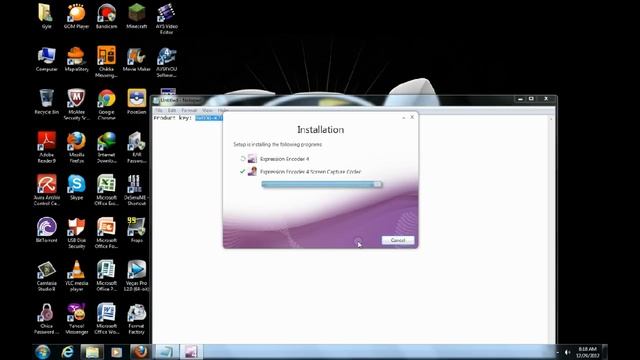Cancel the Expression Encoder installation
Image resolution: width=640 pixels, height=360 pixels.
point(398,240)
